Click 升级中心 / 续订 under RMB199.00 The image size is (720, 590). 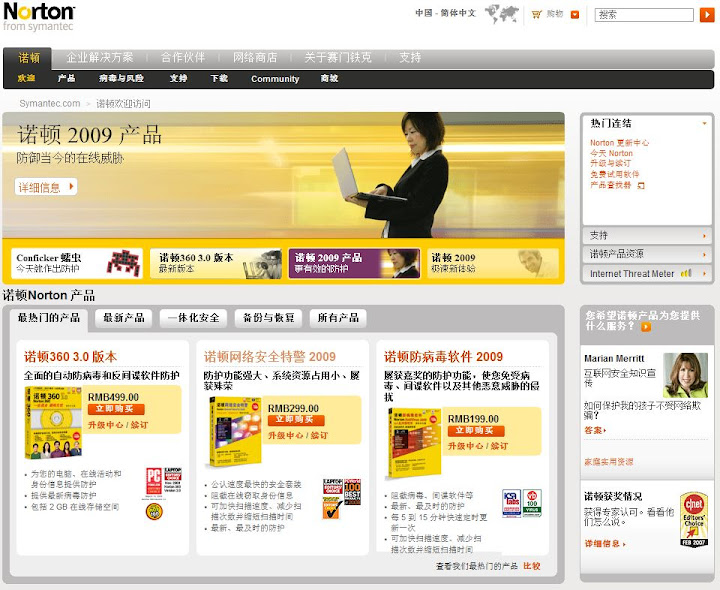pos(478,446)
